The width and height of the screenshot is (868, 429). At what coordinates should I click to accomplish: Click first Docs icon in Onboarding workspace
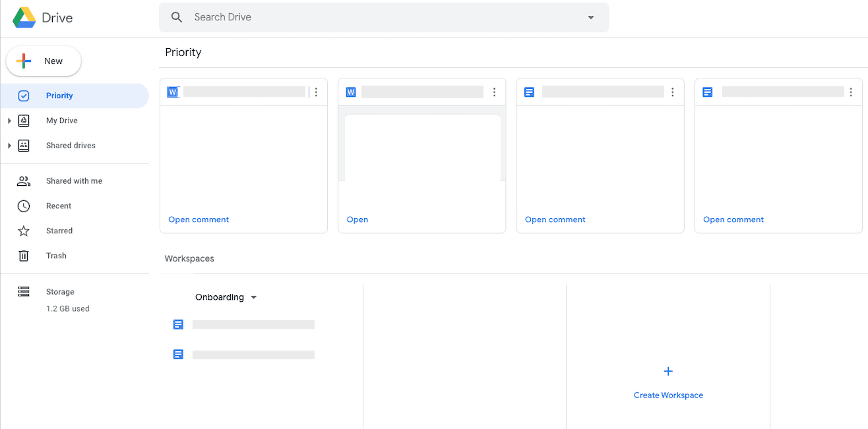(178, 324)
